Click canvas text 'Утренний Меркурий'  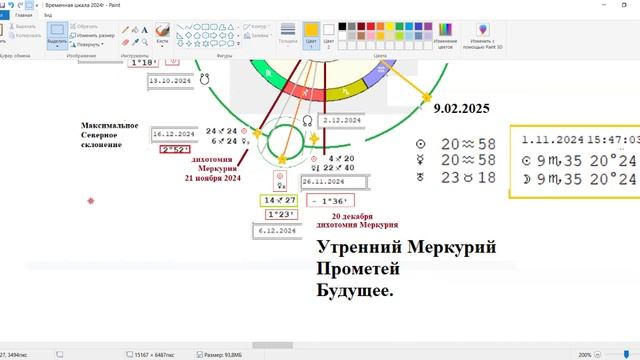click(407, 247)
